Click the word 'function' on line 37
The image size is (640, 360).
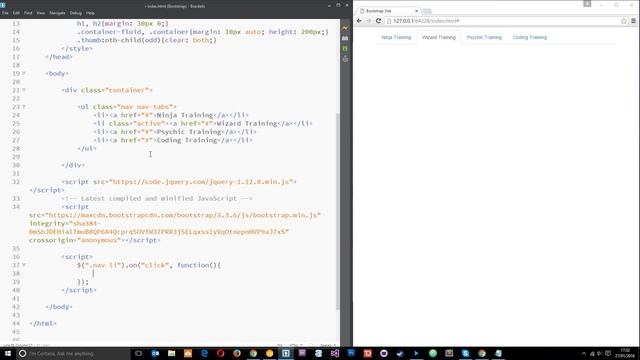[x=193, y=265]
